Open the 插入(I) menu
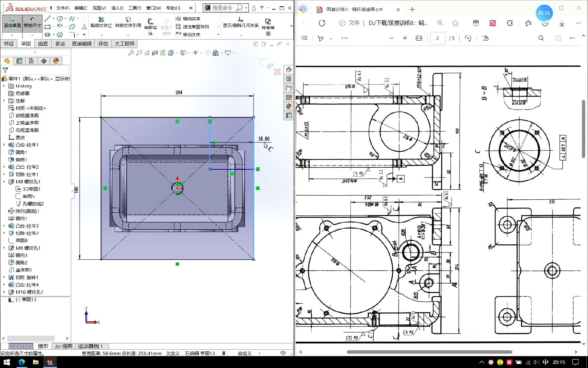Screen dimensions: 588x368 coord(117,8)
